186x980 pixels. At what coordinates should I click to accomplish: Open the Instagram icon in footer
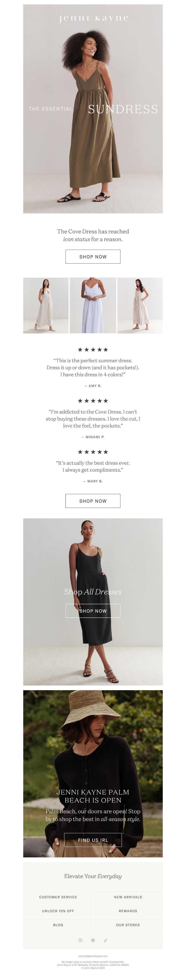tap(80, 940)
